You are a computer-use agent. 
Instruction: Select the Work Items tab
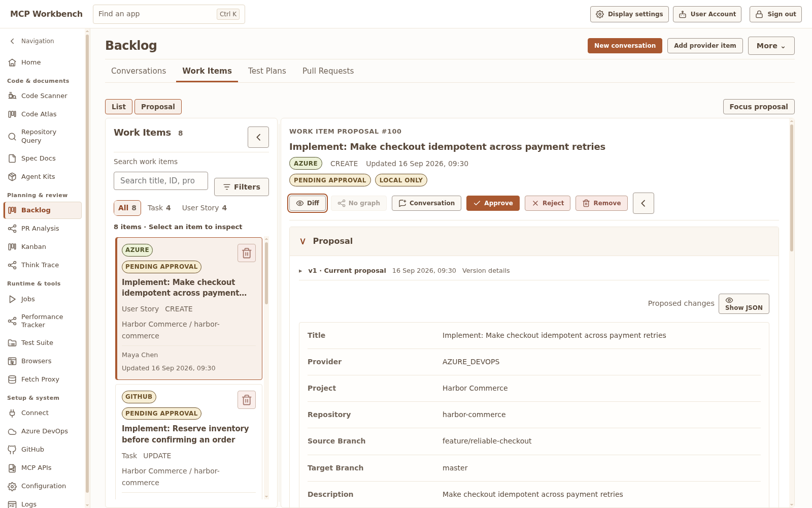207,71
